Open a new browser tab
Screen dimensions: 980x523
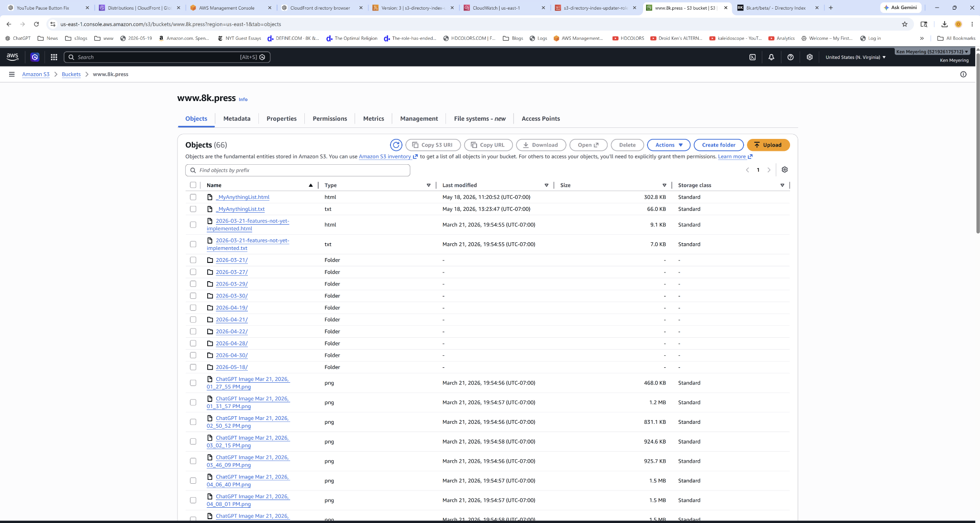coord(831,8)
